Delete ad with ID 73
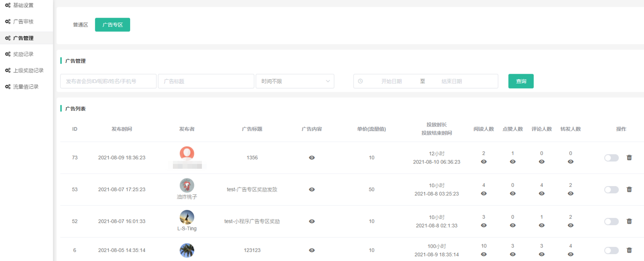644x261 pixels. pyautogui.click(x=629, y=157)
